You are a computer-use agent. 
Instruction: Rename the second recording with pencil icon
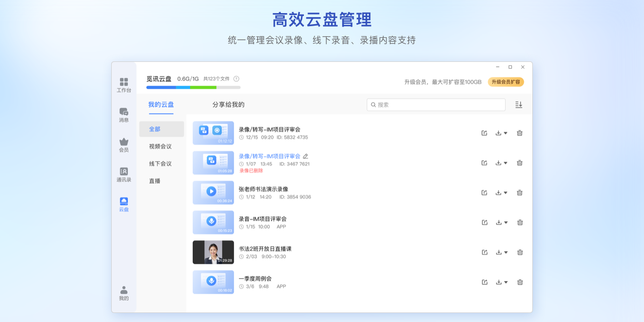[x=305, y=156]
